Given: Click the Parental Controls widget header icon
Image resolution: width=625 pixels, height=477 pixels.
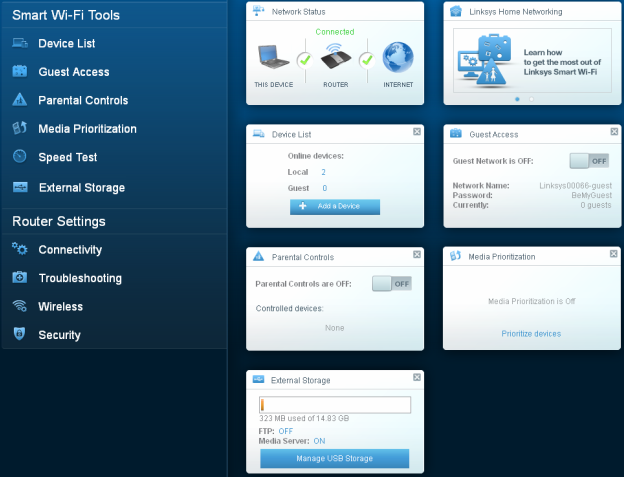Looking at the screenshot, I should (x=258, y=256).
